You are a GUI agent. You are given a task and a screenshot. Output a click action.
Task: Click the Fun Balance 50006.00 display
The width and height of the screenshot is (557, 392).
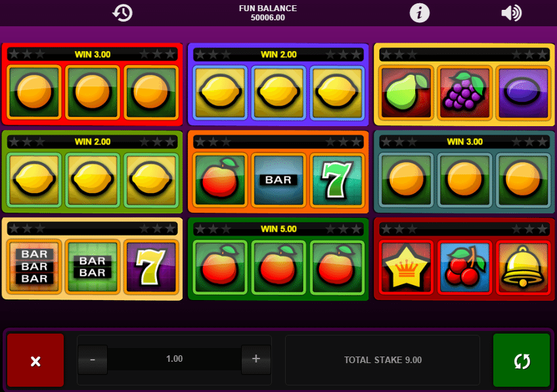[x=268, y=12]
